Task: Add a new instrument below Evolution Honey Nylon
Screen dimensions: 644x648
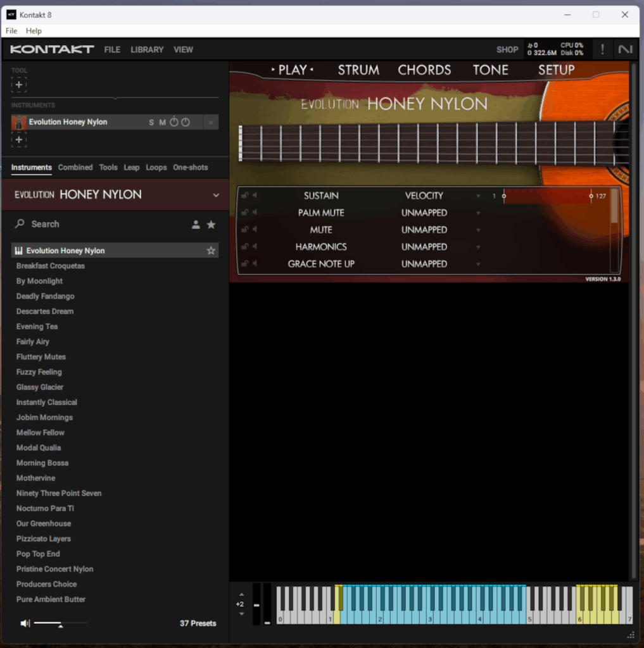Action: point(18,140)
